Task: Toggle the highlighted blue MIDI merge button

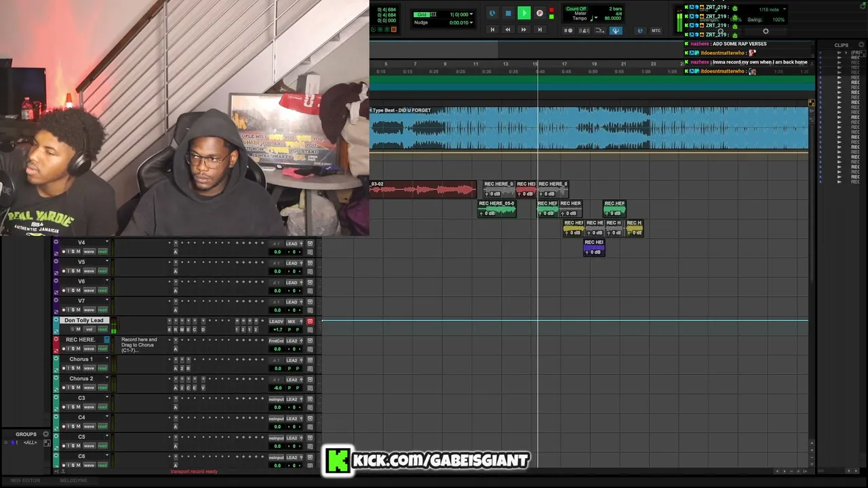Action: coord(616,30)
